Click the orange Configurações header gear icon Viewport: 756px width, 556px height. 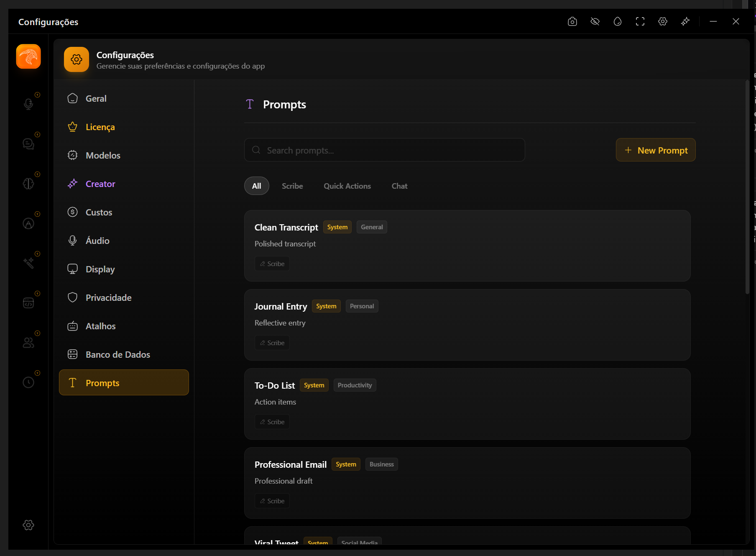[x=77, y=59]
